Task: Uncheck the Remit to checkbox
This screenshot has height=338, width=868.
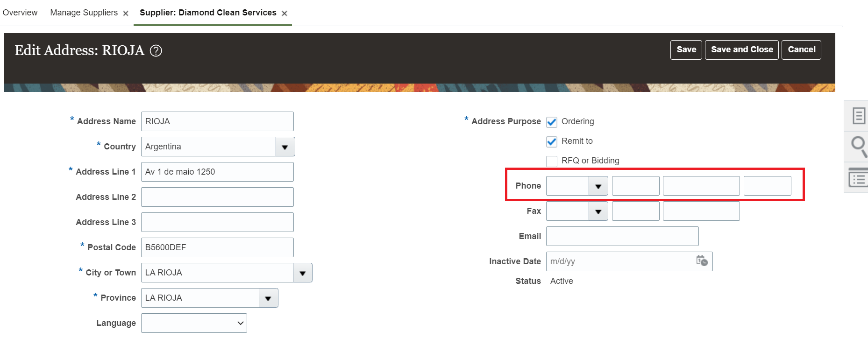Action: [552, 141]
